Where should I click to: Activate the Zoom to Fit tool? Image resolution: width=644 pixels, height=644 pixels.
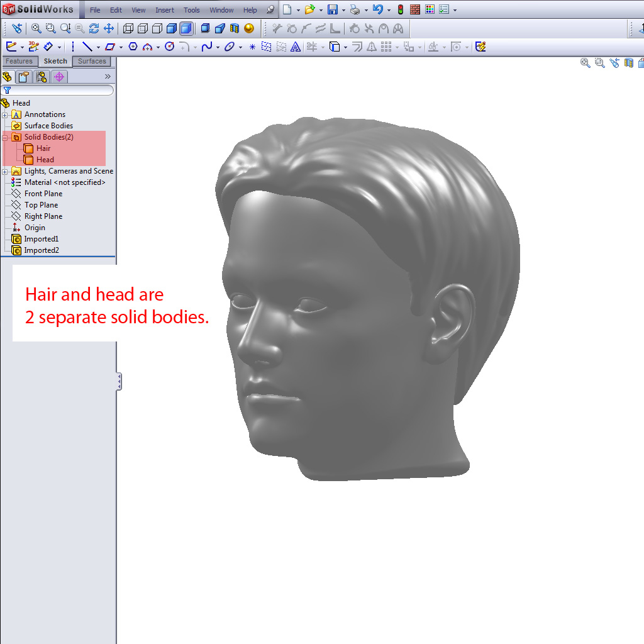36,28
